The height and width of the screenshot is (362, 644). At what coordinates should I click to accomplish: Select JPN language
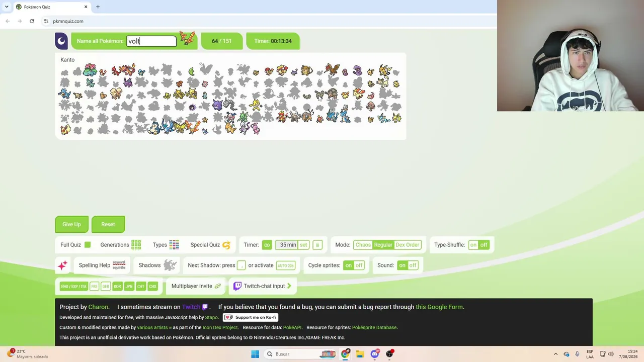pos(129,286)
